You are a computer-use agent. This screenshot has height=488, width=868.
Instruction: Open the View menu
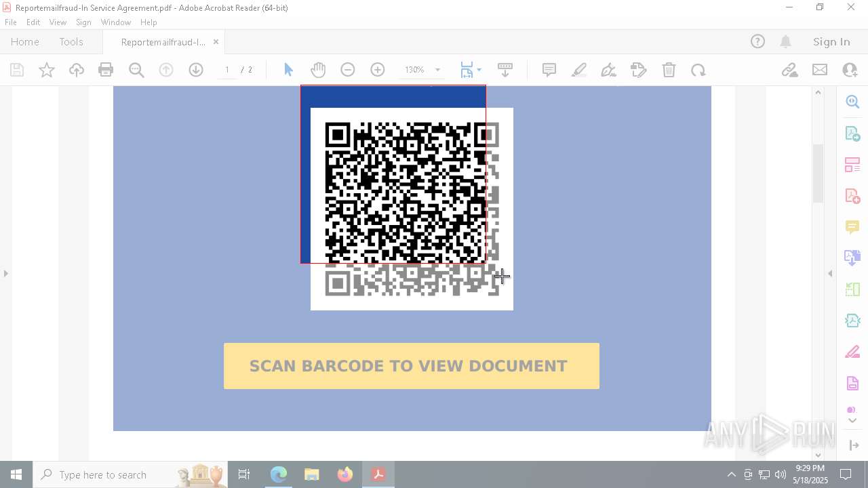coord(58,22)
